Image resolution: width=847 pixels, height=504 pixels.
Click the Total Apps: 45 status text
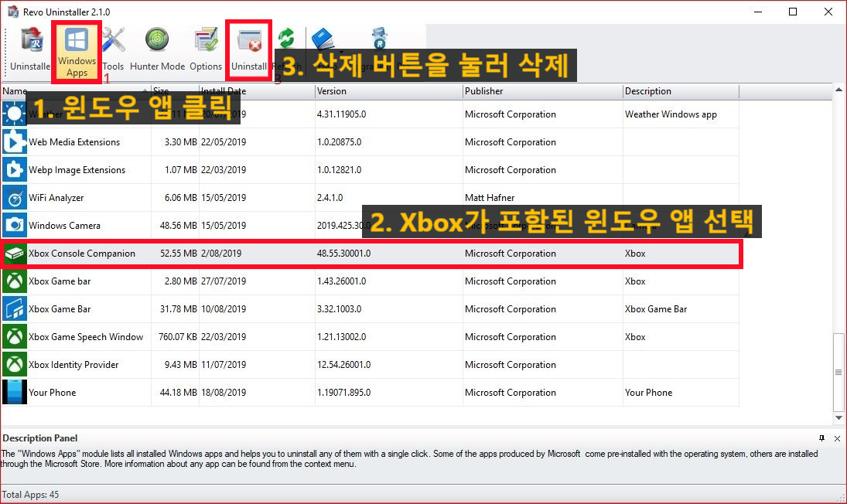tap(30, 494)
